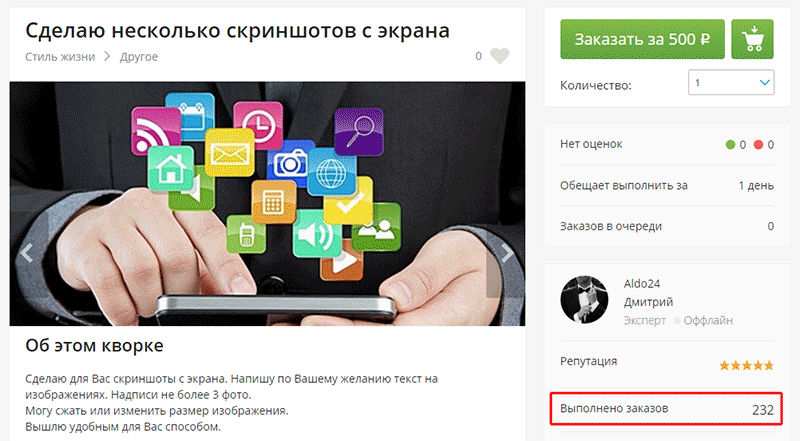
Task: Open the Количество quantity dropdown
Action: (x=731, y=82)
